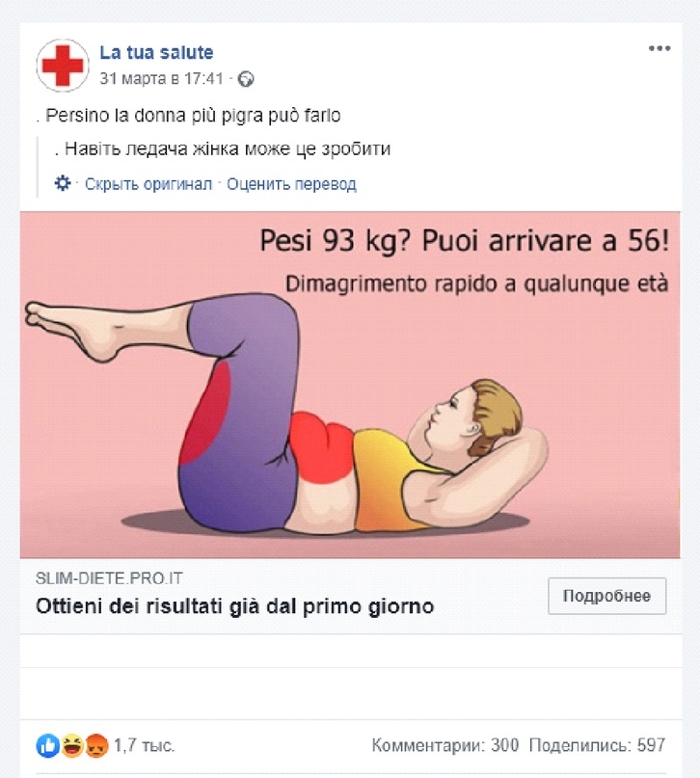Click the laughing Haha reaction icon

pyautogui.click(x=72, y=745)
